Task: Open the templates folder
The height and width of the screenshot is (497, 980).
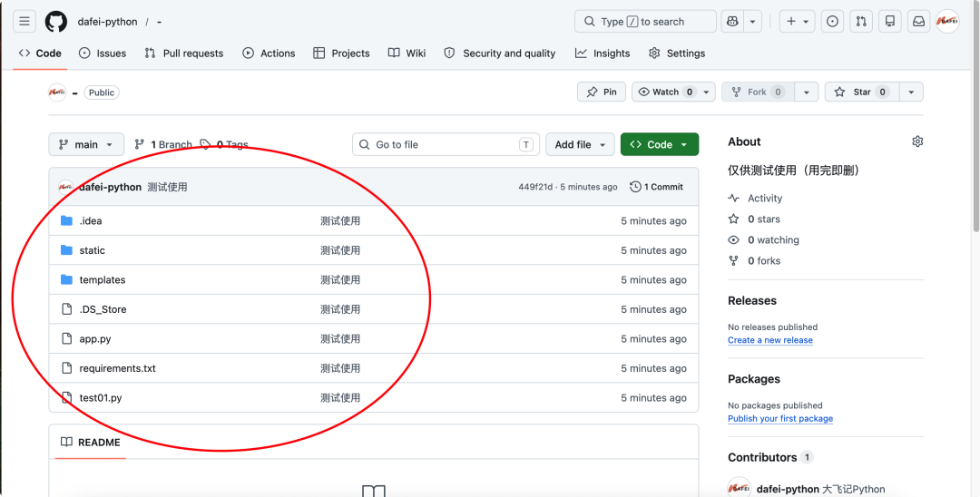Action: 103,279
